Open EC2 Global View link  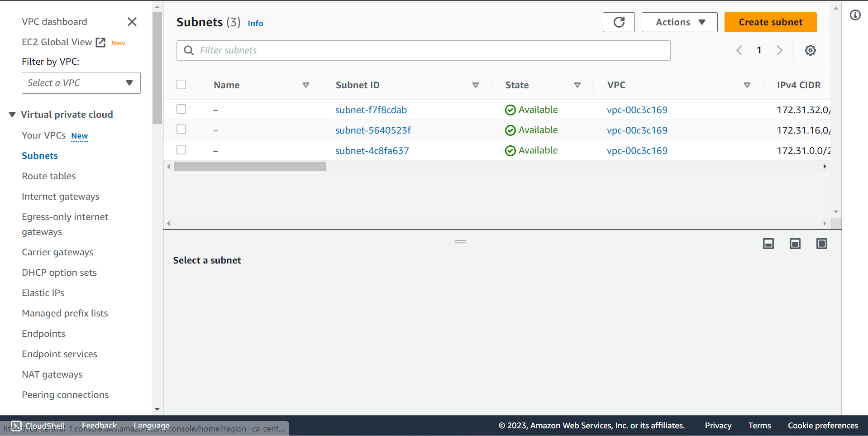pyautogui.click(x=57, y=42)
